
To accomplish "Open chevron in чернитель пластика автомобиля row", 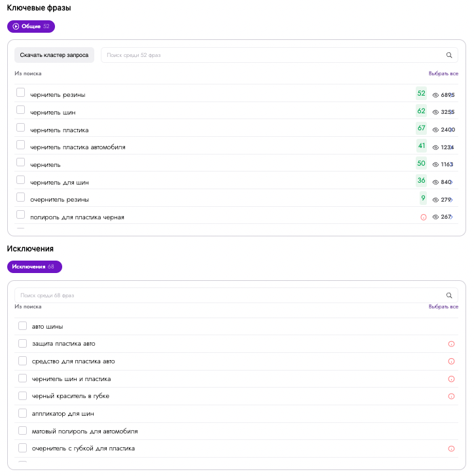I will point(452,147).
